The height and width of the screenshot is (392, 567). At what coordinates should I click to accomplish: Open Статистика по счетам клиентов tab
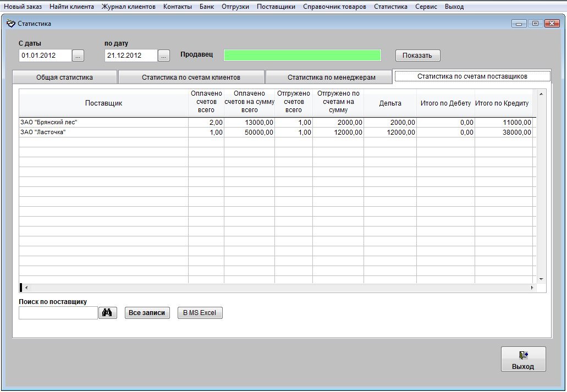pos(191,78)
